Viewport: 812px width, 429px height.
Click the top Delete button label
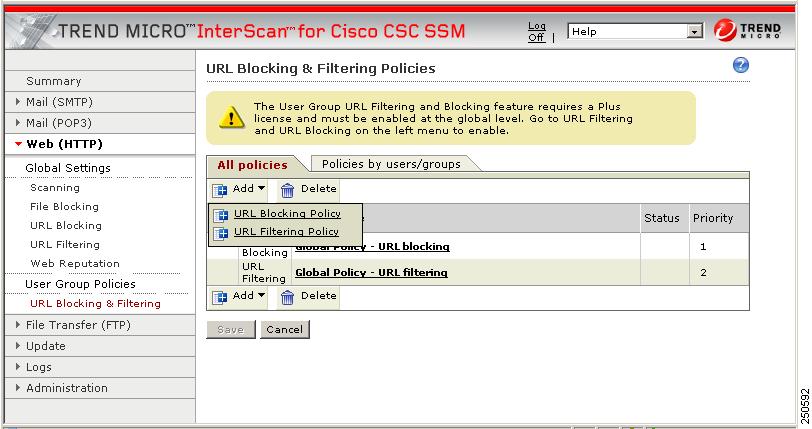click(x=318, y=189)
